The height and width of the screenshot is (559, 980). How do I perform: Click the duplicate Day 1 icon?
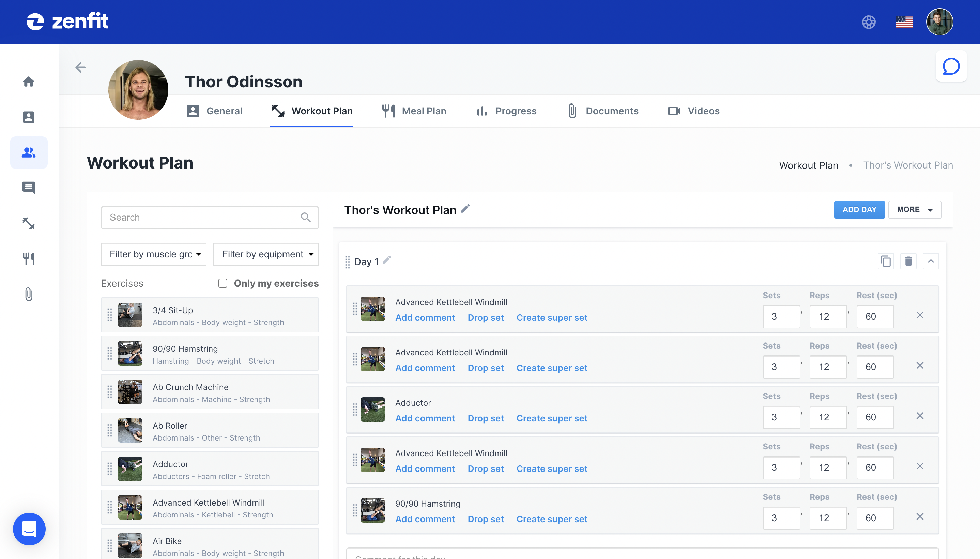pos(886,261)
